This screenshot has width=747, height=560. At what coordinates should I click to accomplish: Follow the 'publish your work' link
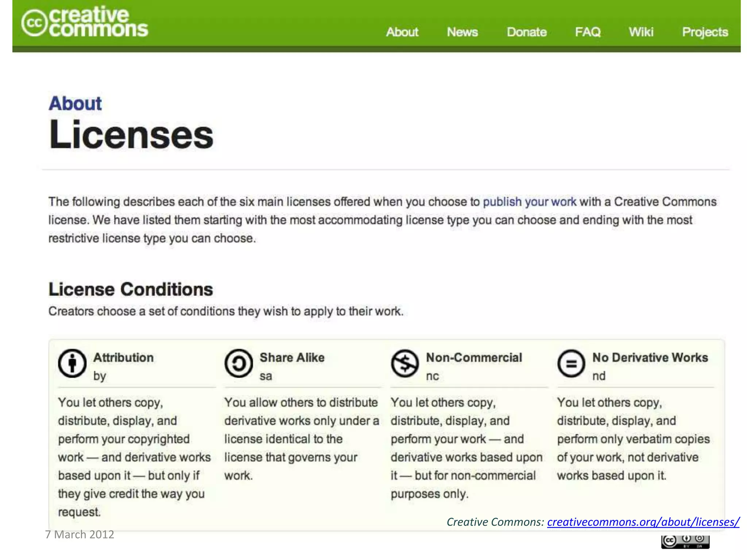[x=529, y=202]
